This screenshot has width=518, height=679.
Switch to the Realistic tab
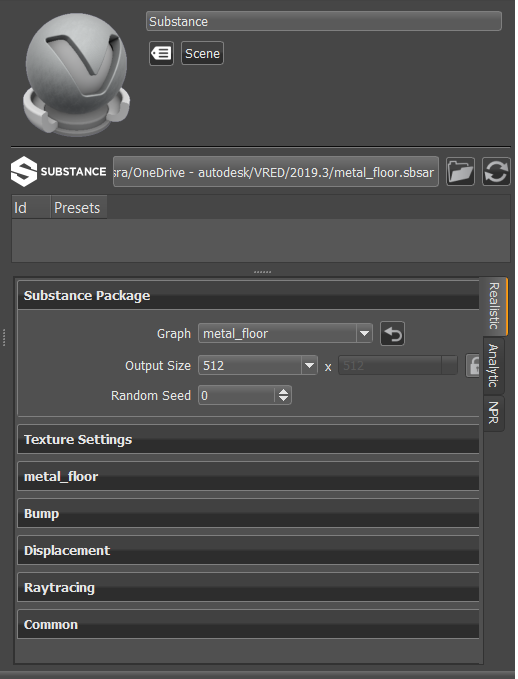click(x=494, y=306)
